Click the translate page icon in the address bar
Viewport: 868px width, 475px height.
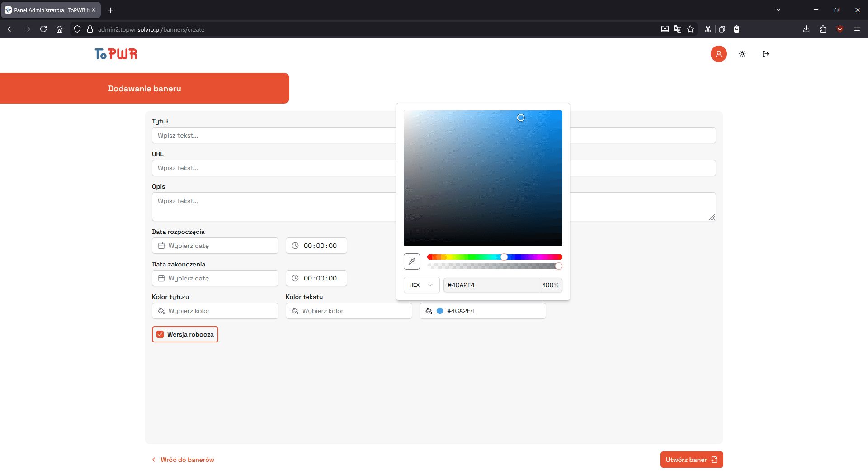[678, 29]
